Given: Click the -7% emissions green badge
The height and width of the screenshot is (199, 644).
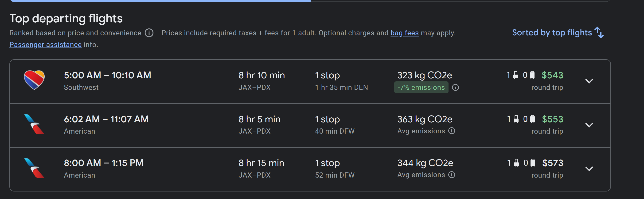Looking at the screenshot, I should click(421, 87).
